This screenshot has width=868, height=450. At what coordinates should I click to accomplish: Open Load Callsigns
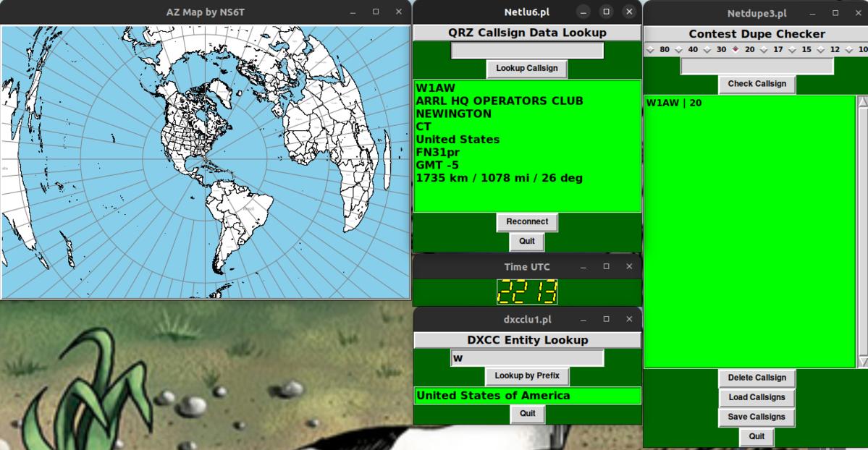point(757,398)
